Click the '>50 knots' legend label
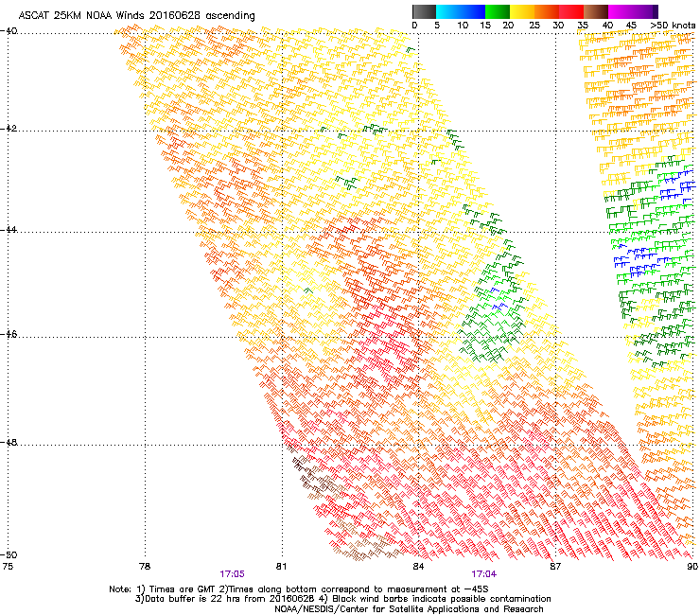This screenshot has width=700, height=615. 673,26
